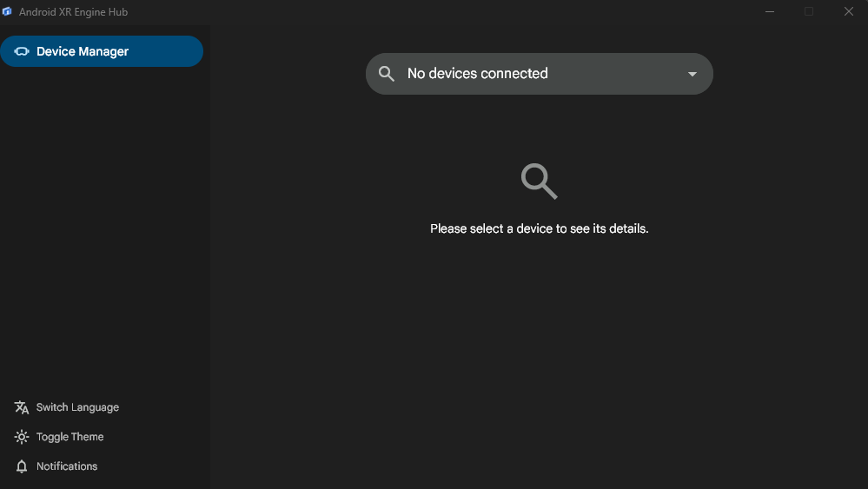Click the sun icon for Toggle Theme

22,437
